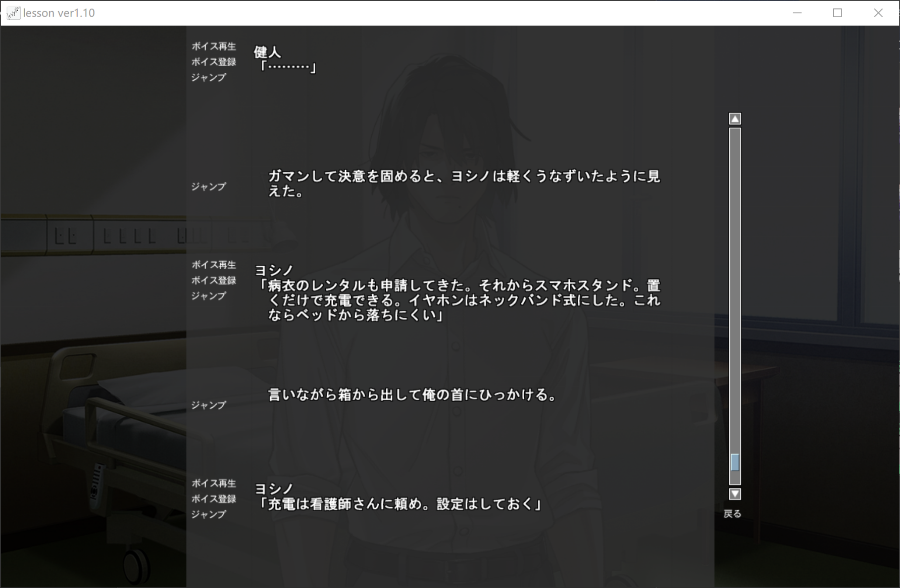Image resolution: width=900 pixels, height=588 pixels.
Task: Jump to ヨシノ's 病衣のレンタル line
Action: click(x=209, y=296)
